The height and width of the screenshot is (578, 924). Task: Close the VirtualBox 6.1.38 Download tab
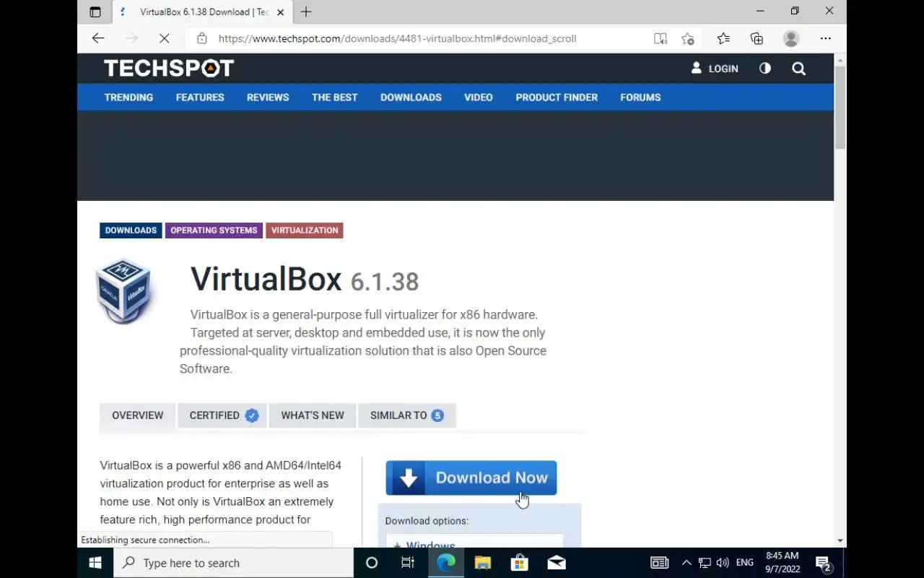click(x=281, y=12)
